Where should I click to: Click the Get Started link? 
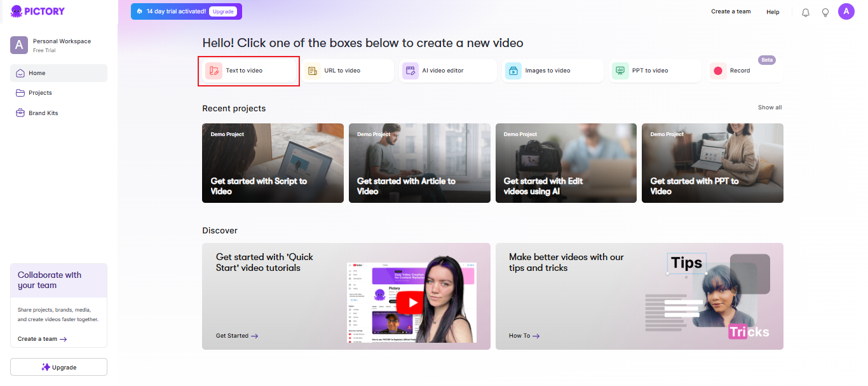pos(237,336)
